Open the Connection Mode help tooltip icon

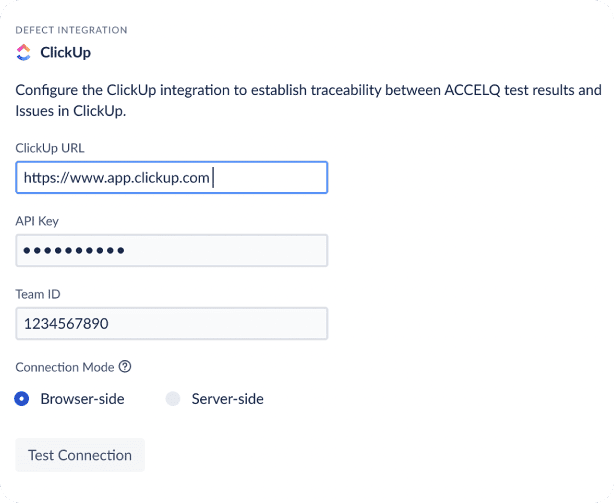click(125, 367)
